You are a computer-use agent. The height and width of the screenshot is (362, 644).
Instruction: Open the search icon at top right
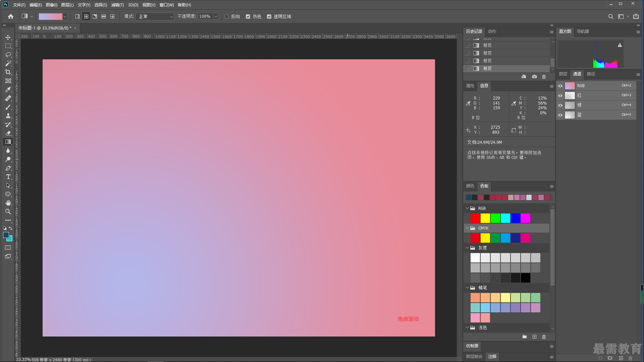point(611,16)
